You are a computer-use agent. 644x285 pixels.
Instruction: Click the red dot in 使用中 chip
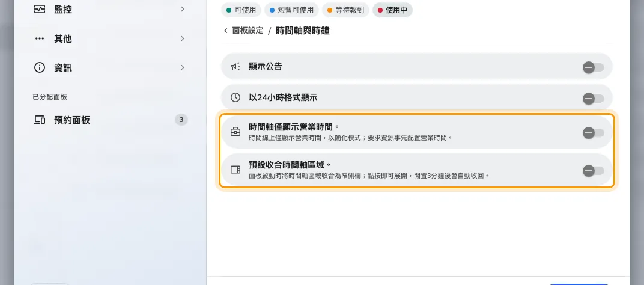pos(380,10)
